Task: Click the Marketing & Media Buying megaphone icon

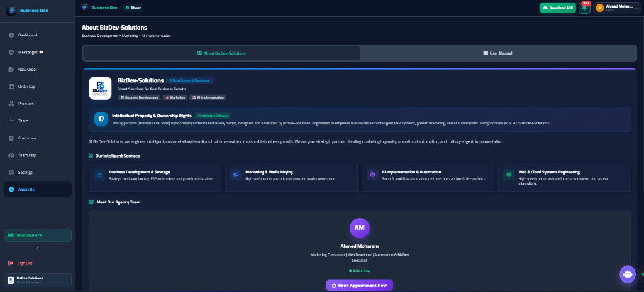Action: point(236,175)
